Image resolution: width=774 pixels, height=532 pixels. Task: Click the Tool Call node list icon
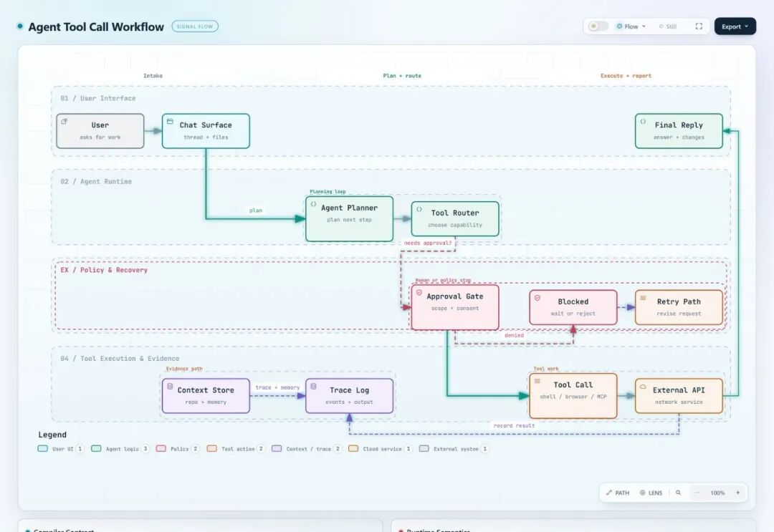537,381
